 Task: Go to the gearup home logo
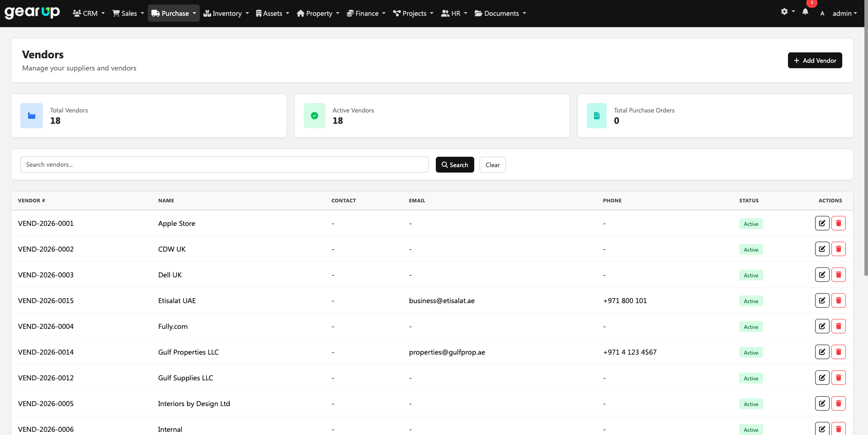click(32, 12)
